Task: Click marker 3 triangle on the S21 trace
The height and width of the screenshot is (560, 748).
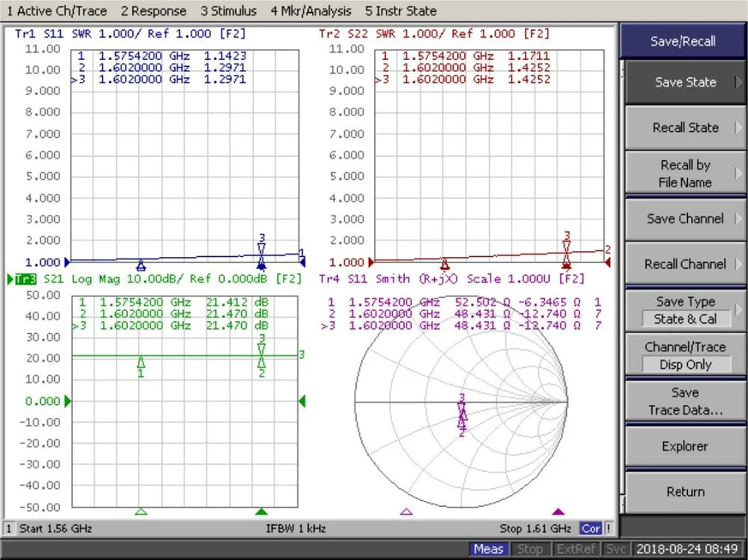Action: 261,348
